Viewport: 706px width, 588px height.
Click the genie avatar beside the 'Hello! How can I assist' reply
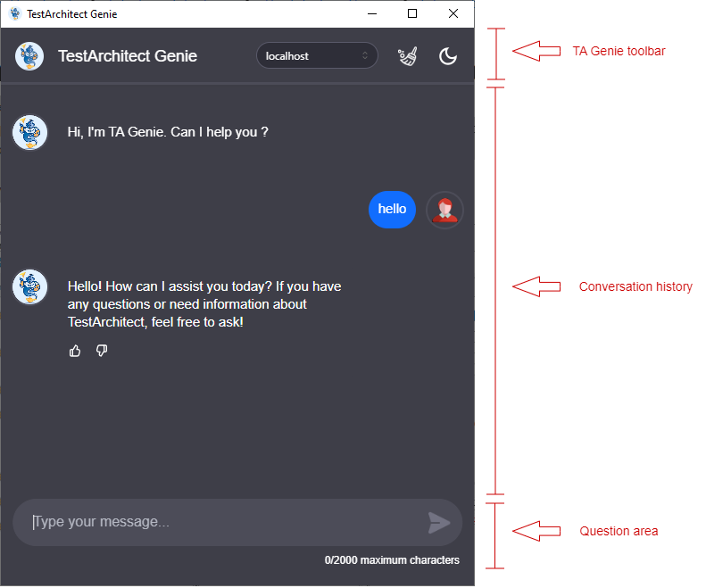tap(30, 286)
